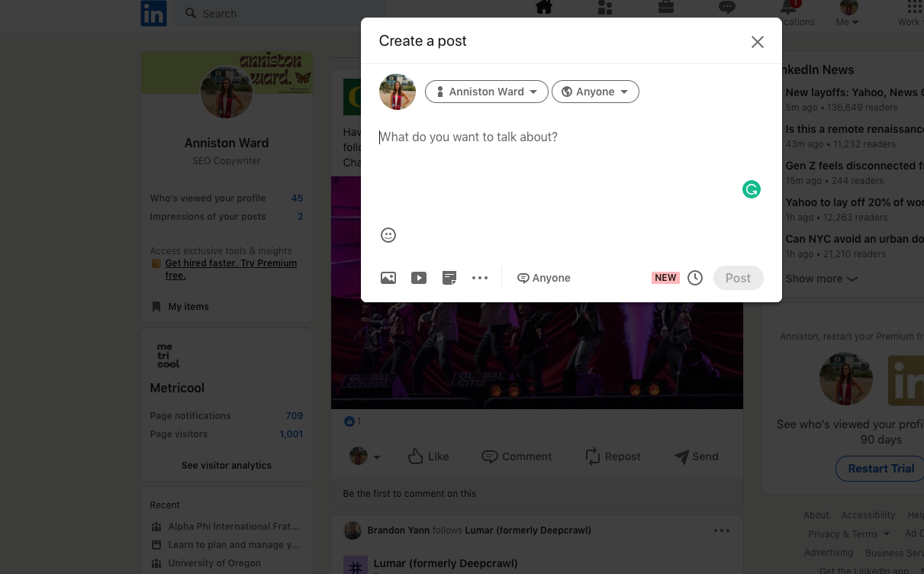Comment on the feed post

(x=517, y=456)
